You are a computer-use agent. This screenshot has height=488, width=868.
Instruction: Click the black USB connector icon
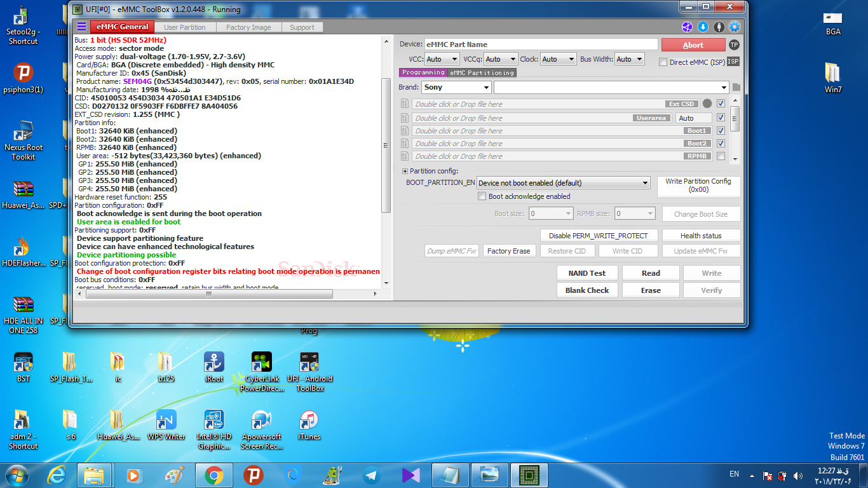pos(719,27)
